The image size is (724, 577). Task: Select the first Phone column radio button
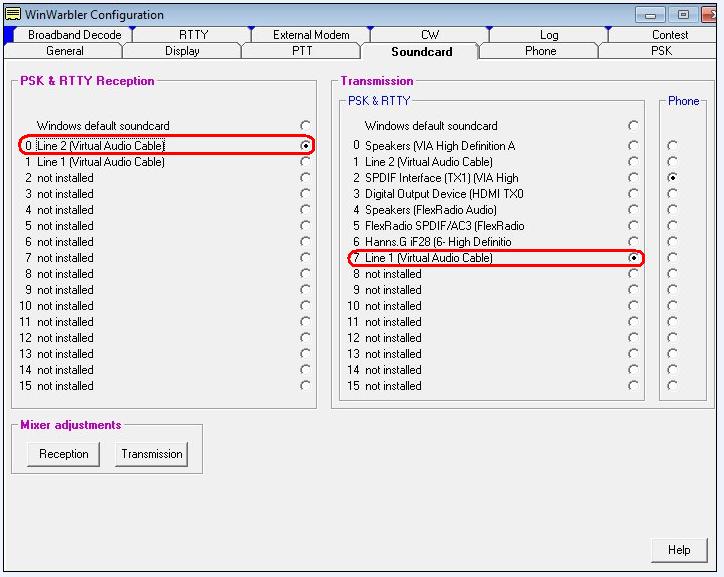[x=672, y=146]
